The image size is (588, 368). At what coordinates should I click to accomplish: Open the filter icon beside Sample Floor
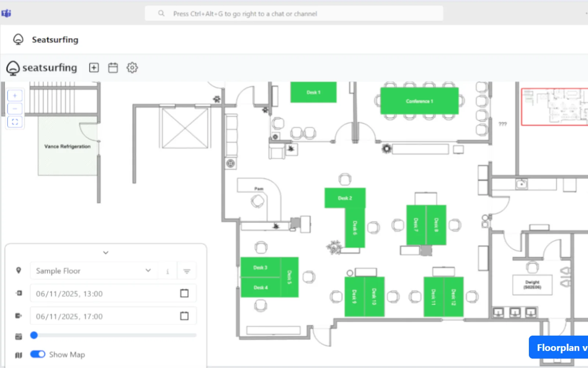(187, 271)
